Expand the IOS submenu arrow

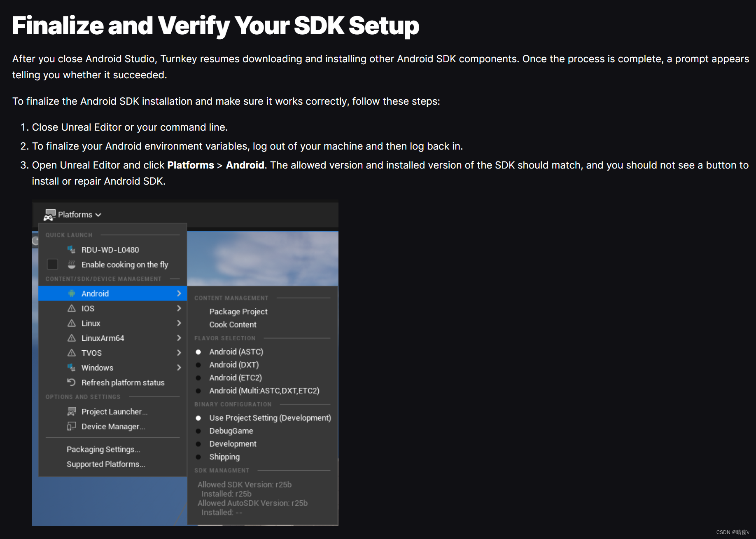pos(179,308)
